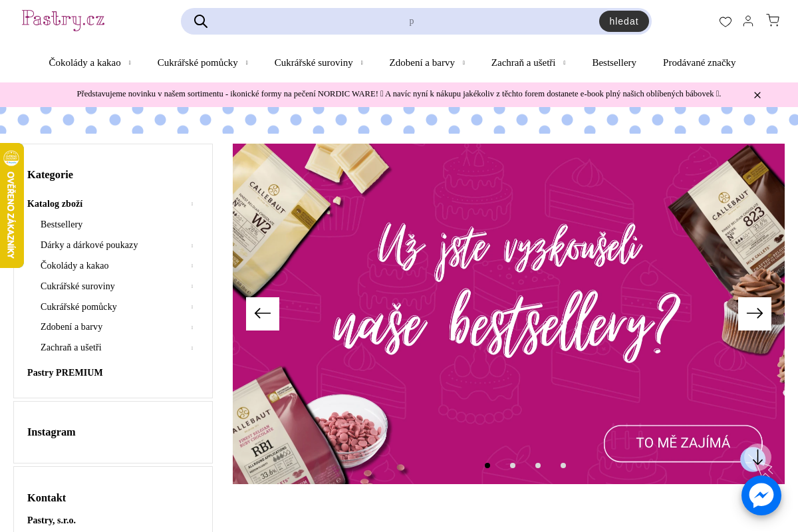Select the second carousel dot
The width and height of the screenshot is (798, 532).
pyautogui.click(x=513, y=465)
